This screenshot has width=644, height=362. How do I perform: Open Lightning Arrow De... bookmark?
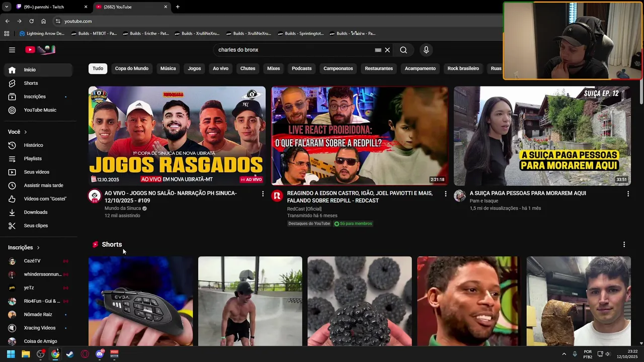coord(42,34)
